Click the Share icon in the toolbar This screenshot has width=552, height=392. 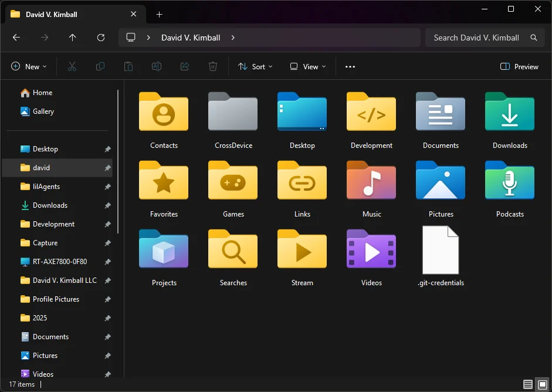(x=184, y=66)
